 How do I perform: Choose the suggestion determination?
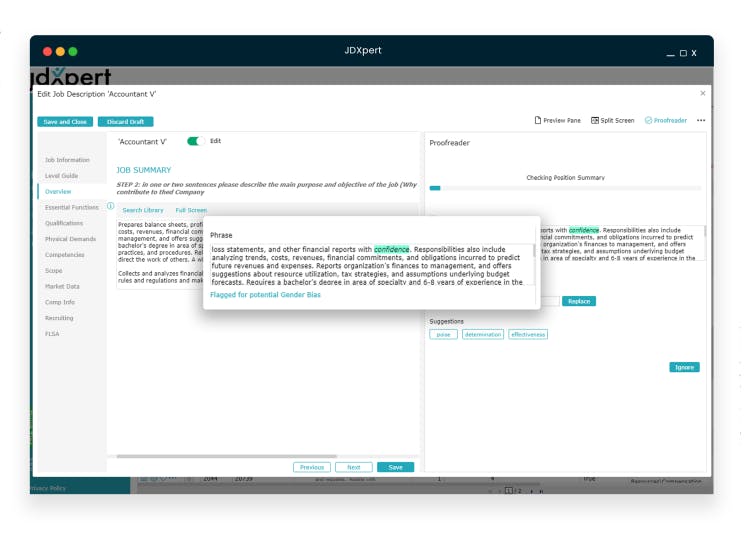click(x=483, y=334)
